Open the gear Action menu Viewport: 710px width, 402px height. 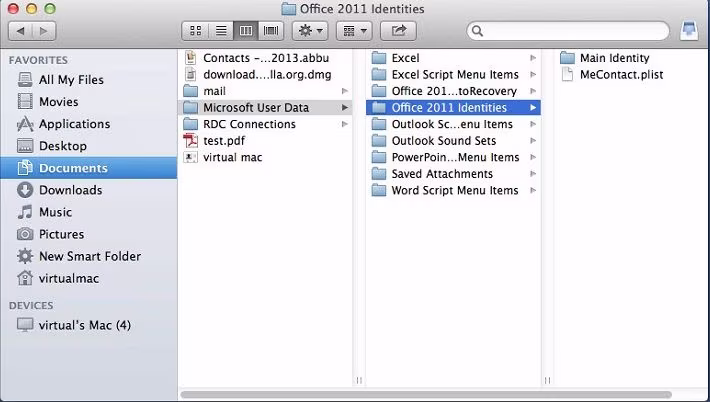tap(310, 31)
